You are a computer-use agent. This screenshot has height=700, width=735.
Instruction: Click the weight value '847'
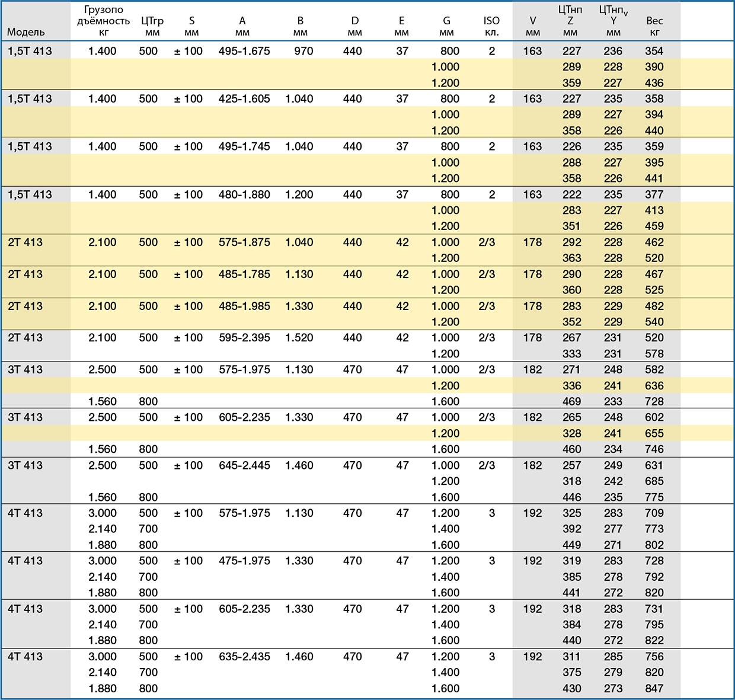(x=654, y=688)
